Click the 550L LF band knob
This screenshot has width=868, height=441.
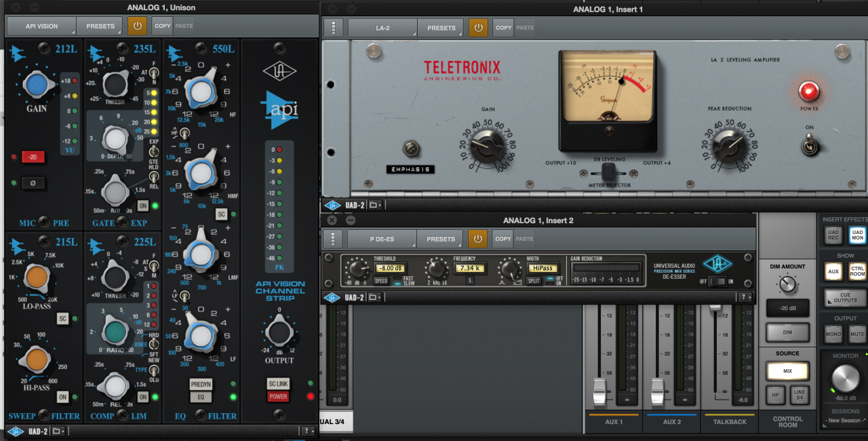click(x=201, y=335)
